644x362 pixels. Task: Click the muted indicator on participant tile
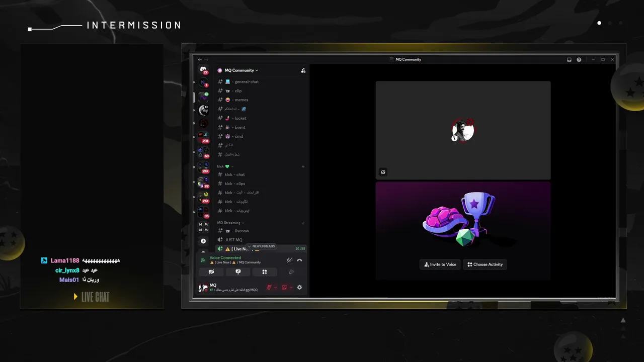(x=383, y=172)
